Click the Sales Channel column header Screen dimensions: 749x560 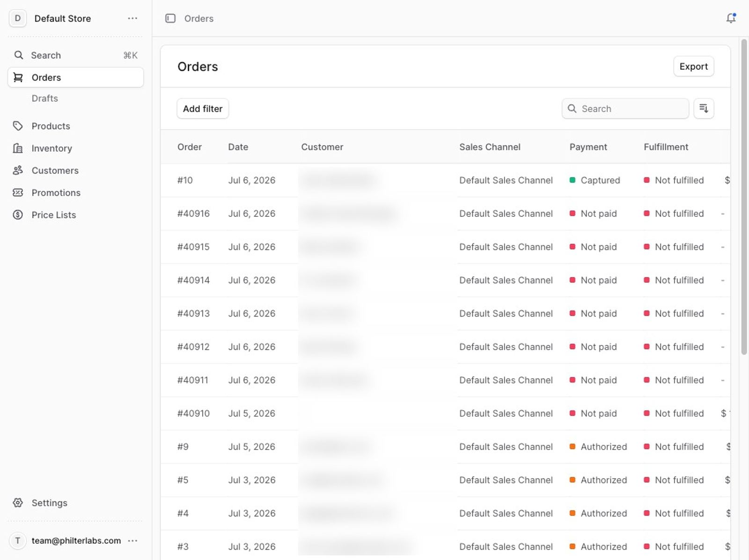tap(490, 147)
